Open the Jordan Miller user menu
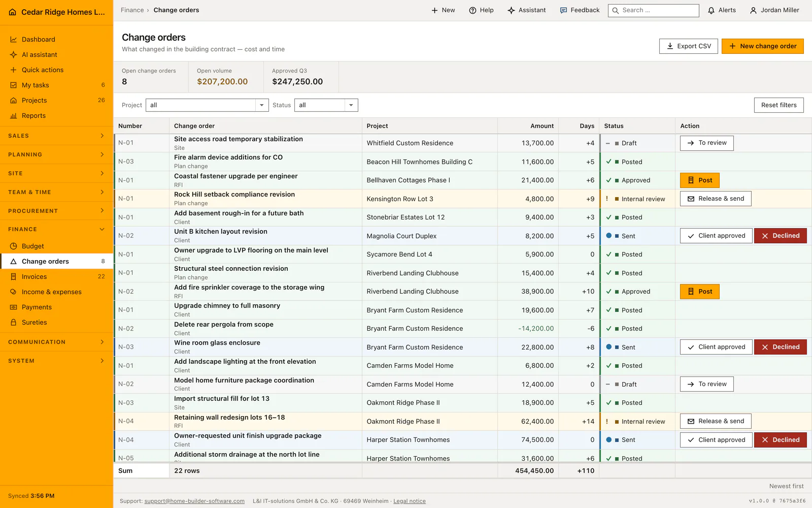 tap(774, 10)
